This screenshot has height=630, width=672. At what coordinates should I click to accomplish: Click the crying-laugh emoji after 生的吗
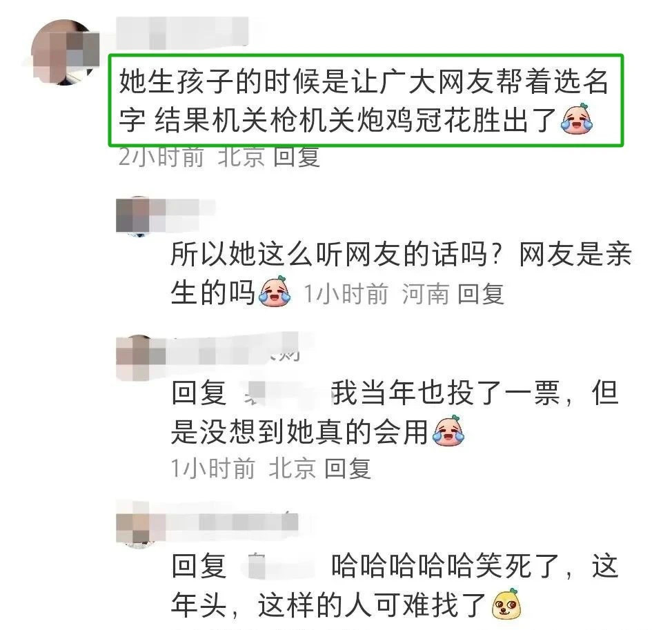(x=275, y=293)
